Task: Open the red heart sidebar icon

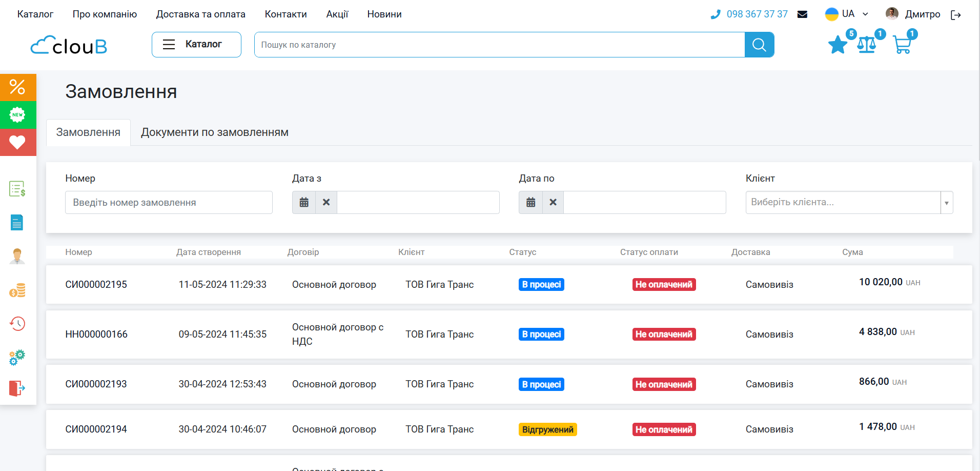Action: [18, 142]
